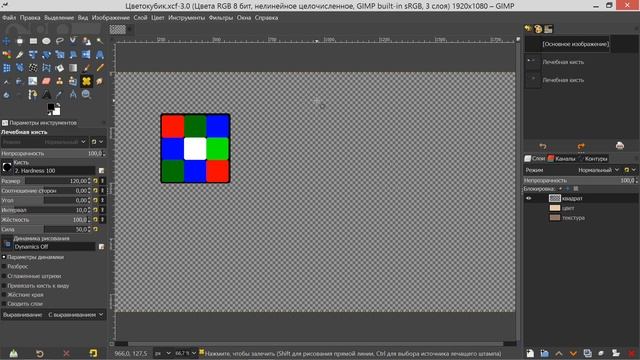Image resolution: width=640 pixels, height=360 pixels.
Task: Open layer mode Нормальный dropdown
Action: 598,170
